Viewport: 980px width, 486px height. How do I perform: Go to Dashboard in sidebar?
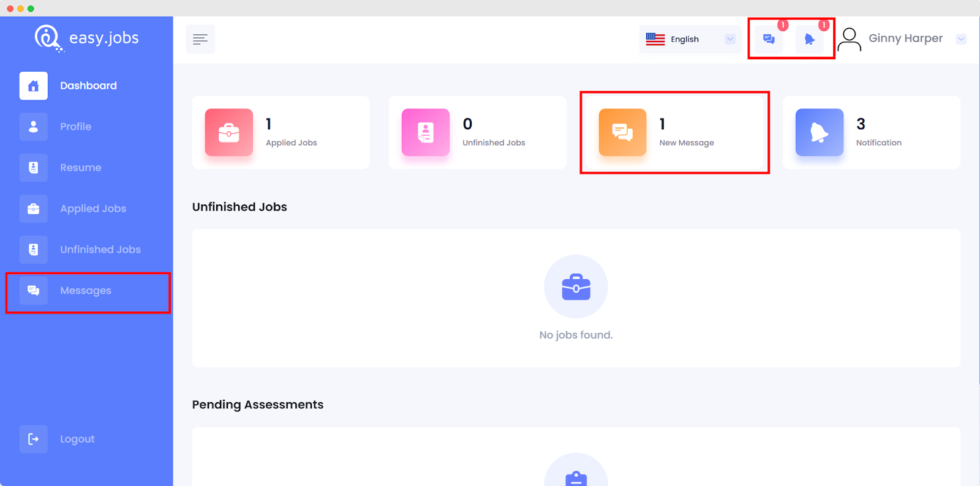click(88, 86)
